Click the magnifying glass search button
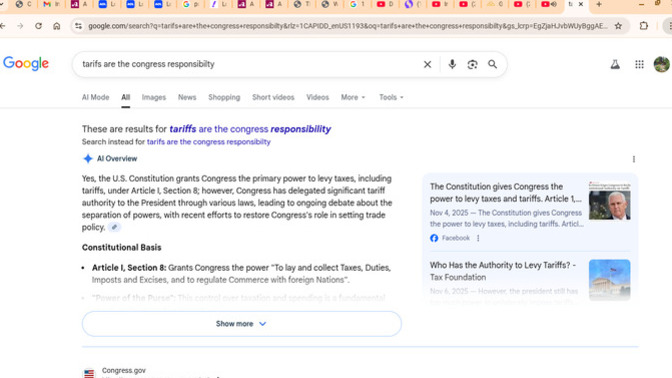This screenshot has width=672, height=378. coord(492,64)
